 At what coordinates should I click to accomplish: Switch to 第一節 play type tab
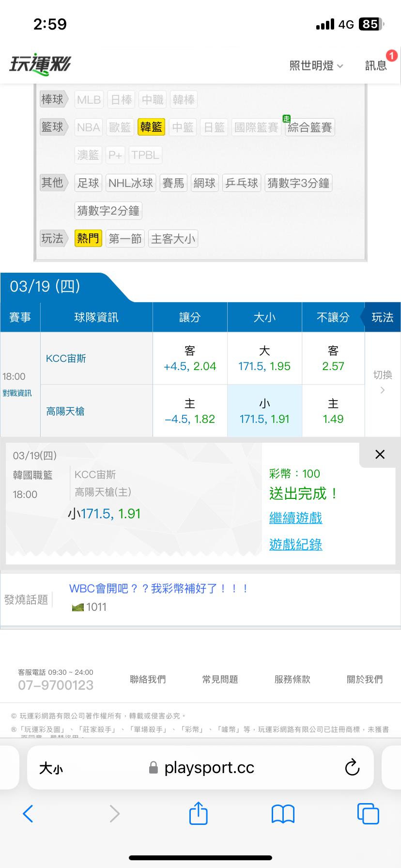click(x=125, y=239)
